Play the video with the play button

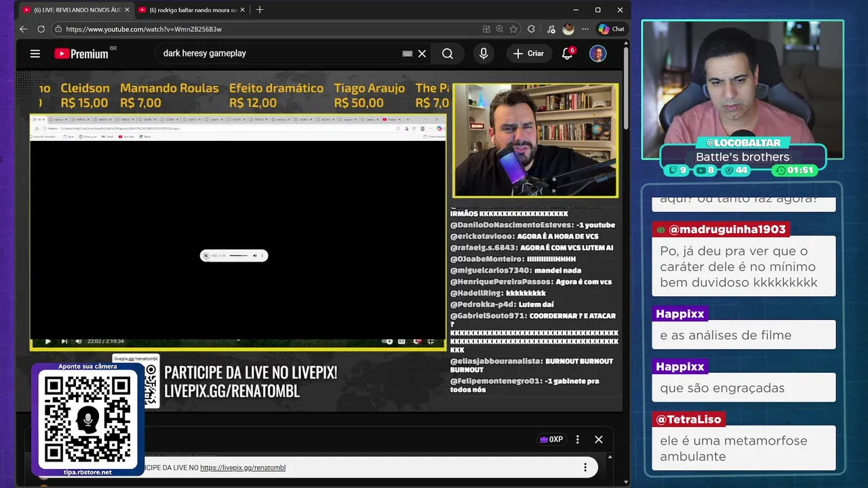[x=47, y=341]
